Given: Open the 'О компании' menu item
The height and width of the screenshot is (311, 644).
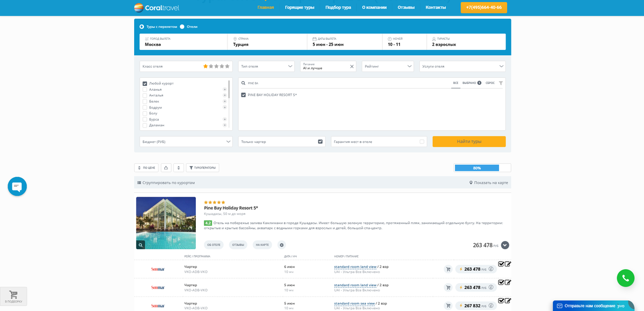Looking at the screenshot, I should tap(375, 8).
